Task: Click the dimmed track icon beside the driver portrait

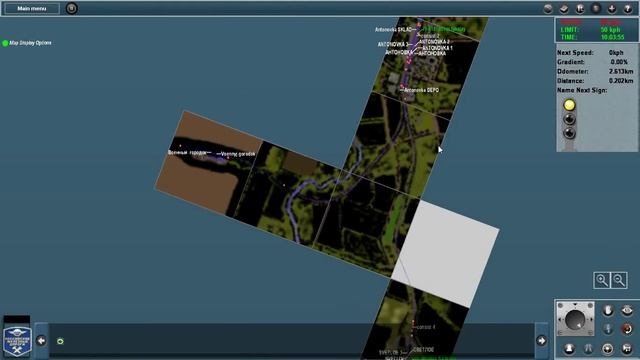Action: [588, 349]
